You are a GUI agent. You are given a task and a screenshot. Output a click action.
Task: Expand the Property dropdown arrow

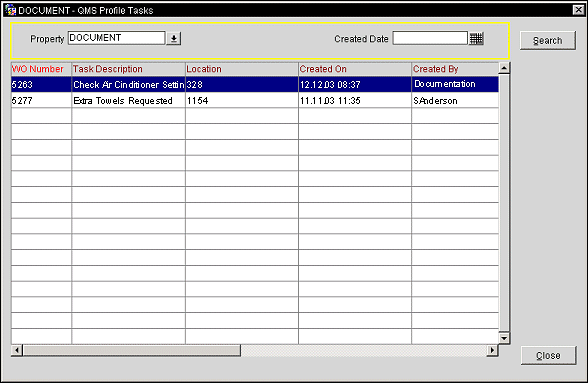pos(174,38)
